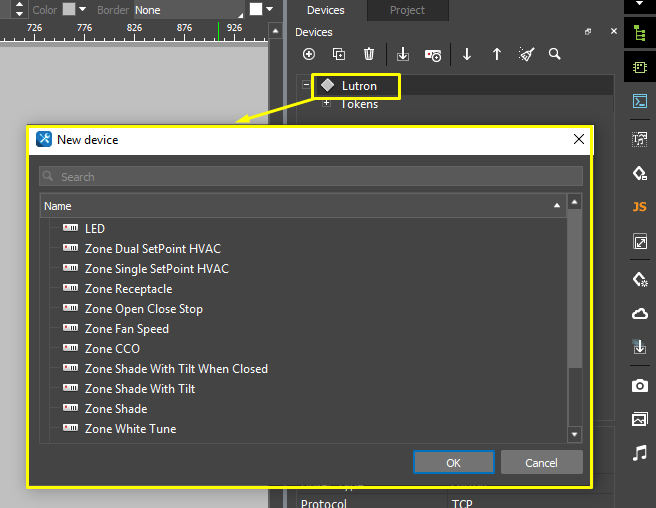Expand the Tokens tree node

[x=326, y=104]
